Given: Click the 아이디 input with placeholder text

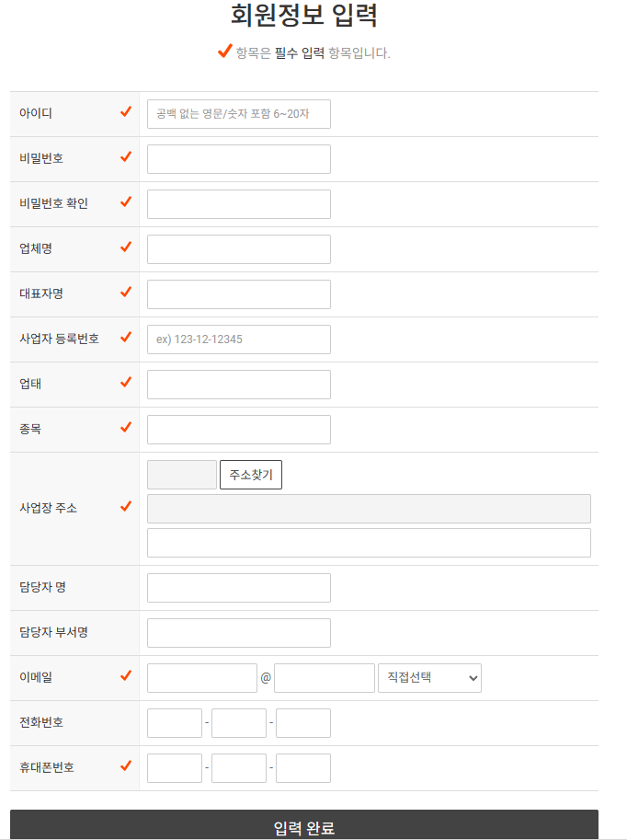Looking at the screenshot, I should (238, 113).
